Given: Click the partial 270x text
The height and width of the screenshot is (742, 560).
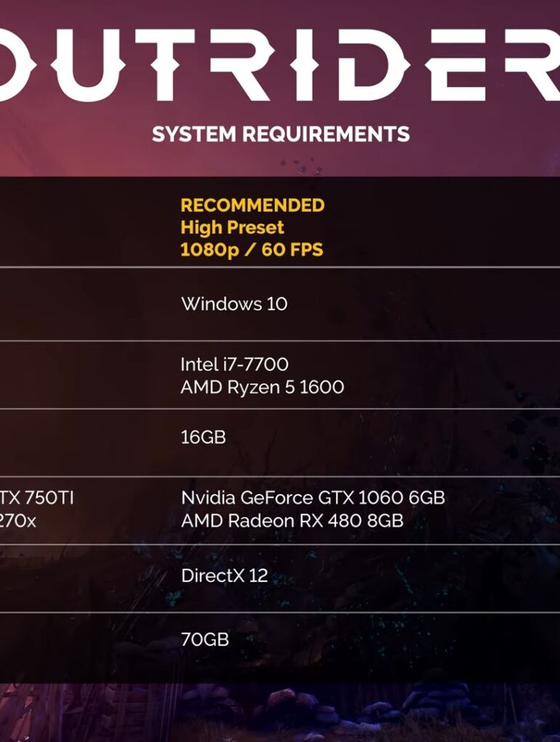Looking at the screenshot, I should (18, 521).
